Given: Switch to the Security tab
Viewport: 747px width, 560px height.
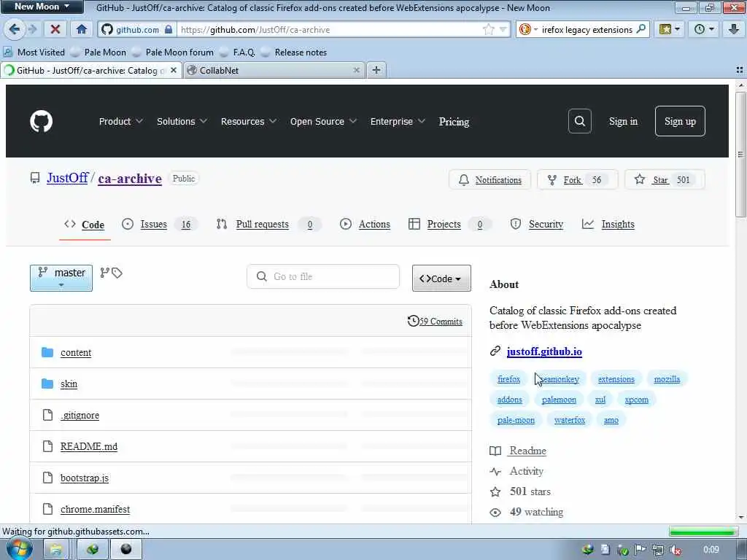Looking at the screenshot, I should coord(536,225).
